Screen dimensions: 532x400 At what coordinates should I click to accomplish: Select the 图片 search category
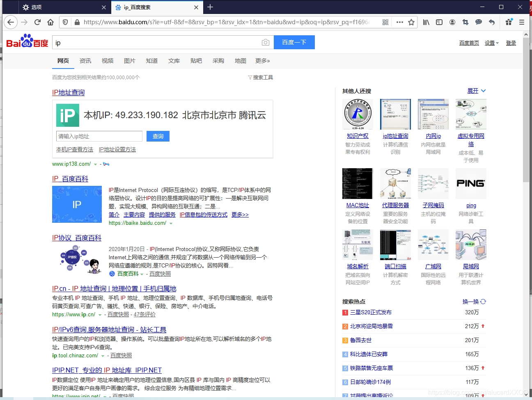tap(130, 61)
